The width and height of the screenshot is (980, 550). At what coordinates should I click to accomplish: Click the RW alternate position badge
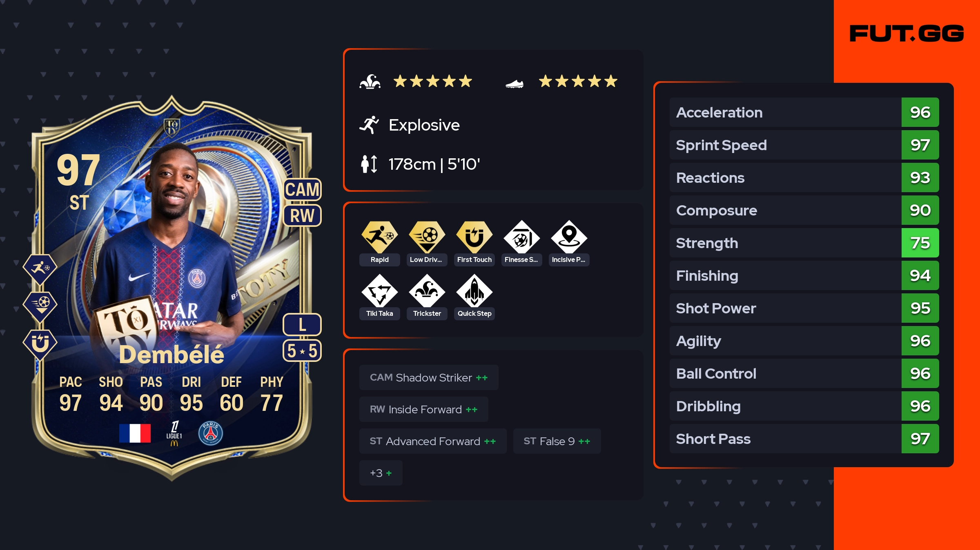pyautogui.click(x=302, y=215)
